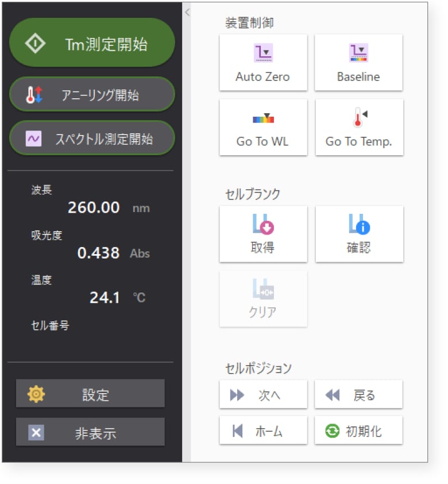Screen dimensions: 448x484
Task: Open the Auto Zero instrument control
Action: [263, 63]
